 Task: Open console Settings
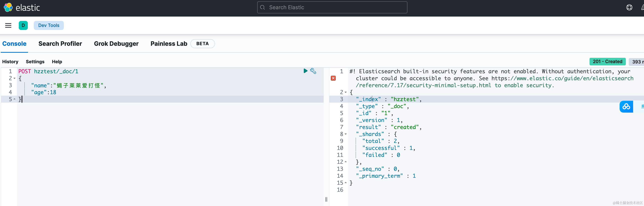click(35, 62)
